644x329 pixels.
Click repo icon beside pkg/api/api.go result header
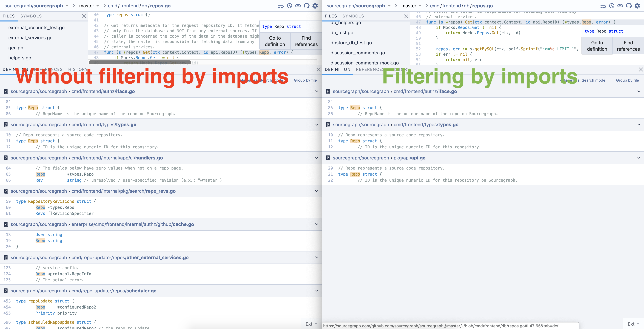tap(328, 158)
